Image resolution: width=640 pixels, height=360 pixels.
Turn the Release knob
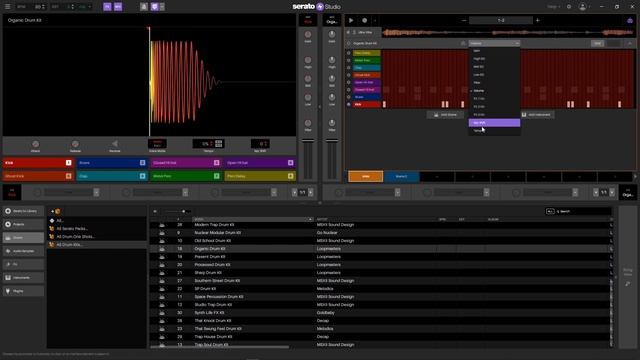(x=75, y=144)
